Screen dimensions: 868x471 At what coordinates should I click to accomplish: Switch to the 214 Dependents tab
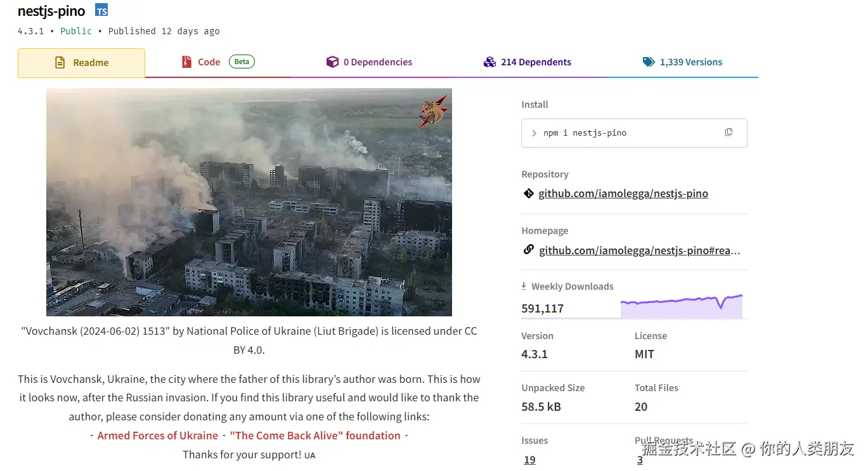535,62
